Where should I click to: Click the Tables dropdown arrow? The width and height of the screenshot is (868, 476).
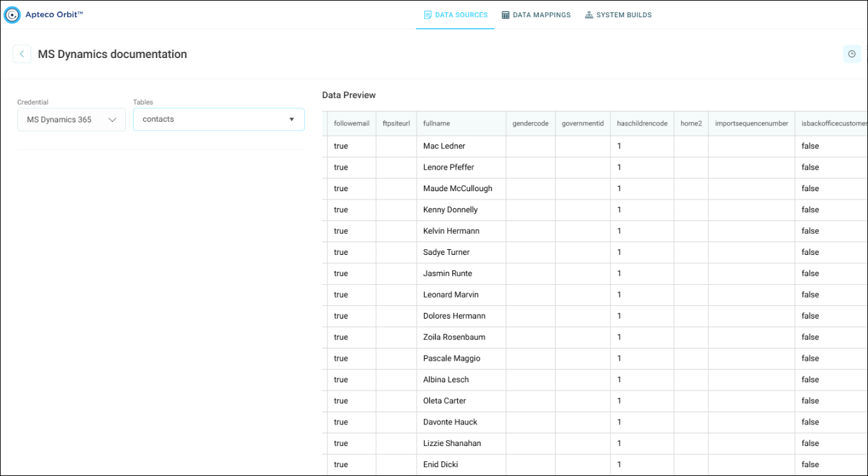coord(292,119)
